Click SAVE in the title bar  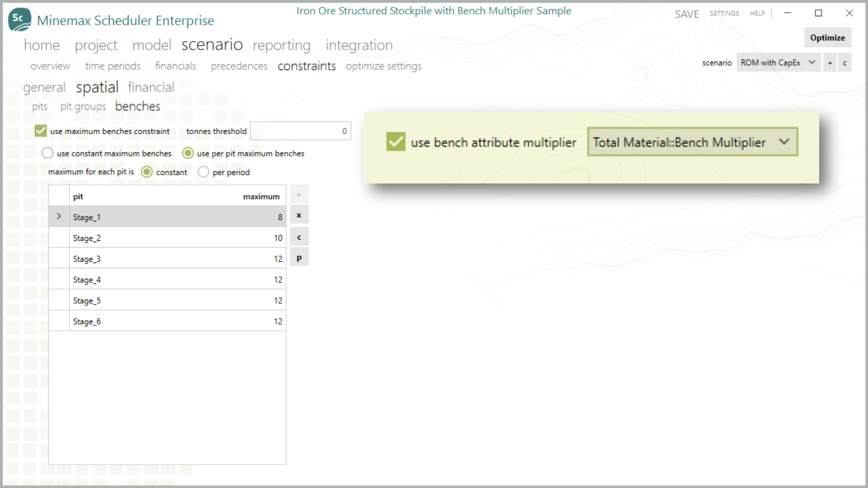687,14
